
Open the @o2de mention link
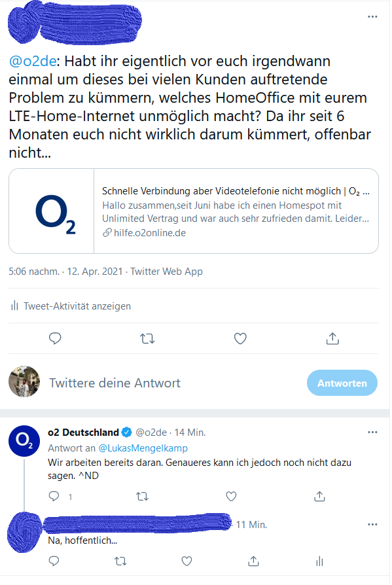point(33,62)
